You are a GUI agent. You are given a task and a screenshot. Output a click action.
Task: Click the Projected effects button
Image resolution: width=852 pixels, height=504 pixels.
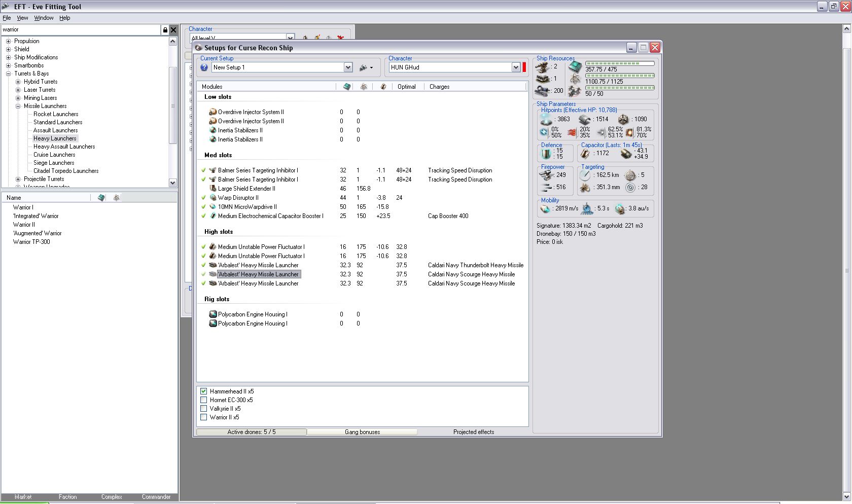[x=473, y=432]
